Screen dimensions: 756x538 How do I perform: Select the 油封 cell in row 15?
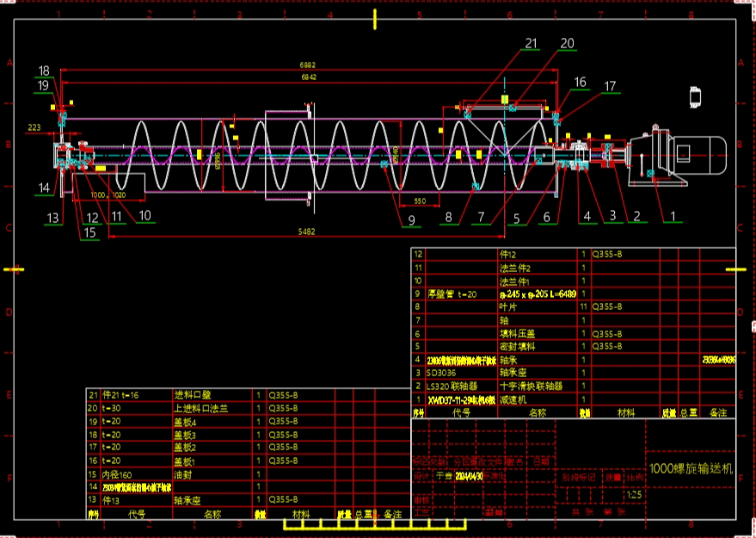tap(181, 473)
